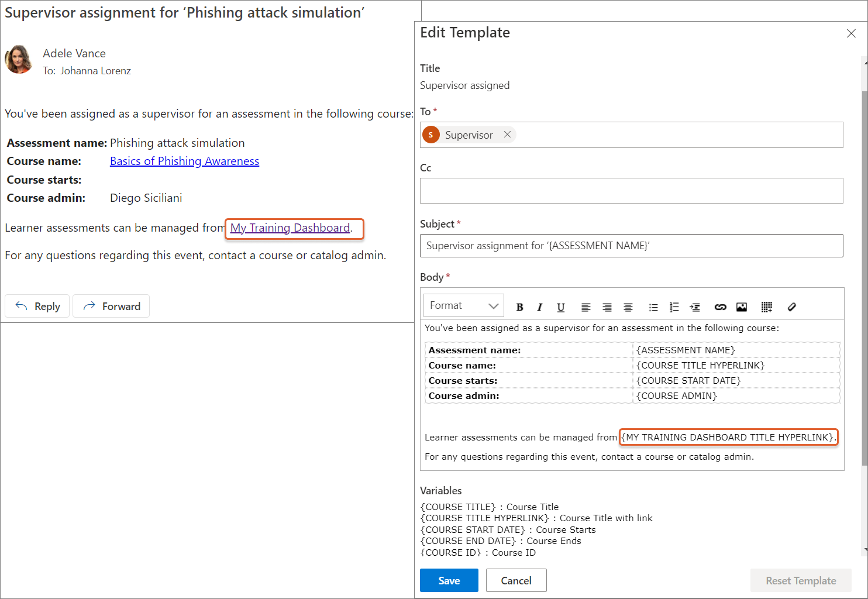Insert a numbered list in body
Viewport: 868px width, 599px height.
point(674,307)
